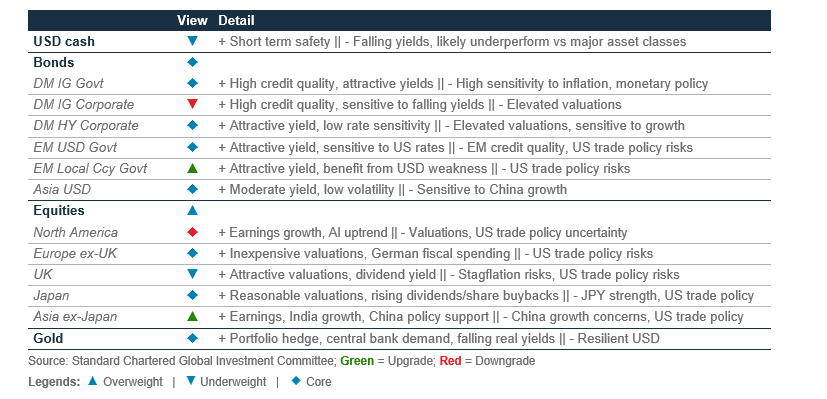Click the red downgrade triangle for DM IG Corporate
The width and height of the screenshot is (827, 399).
(193, 104)
